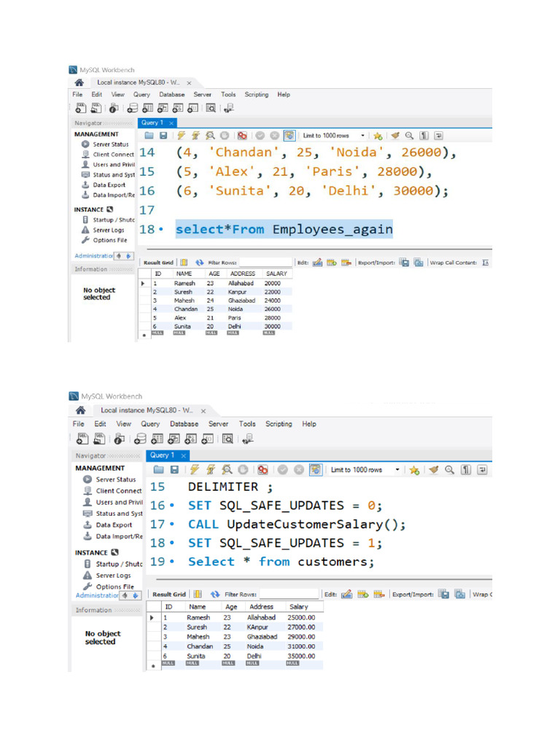Open Server Status in customers window navigator
Image resolution: width=560 pixels, height=747 pixels.
115,480
